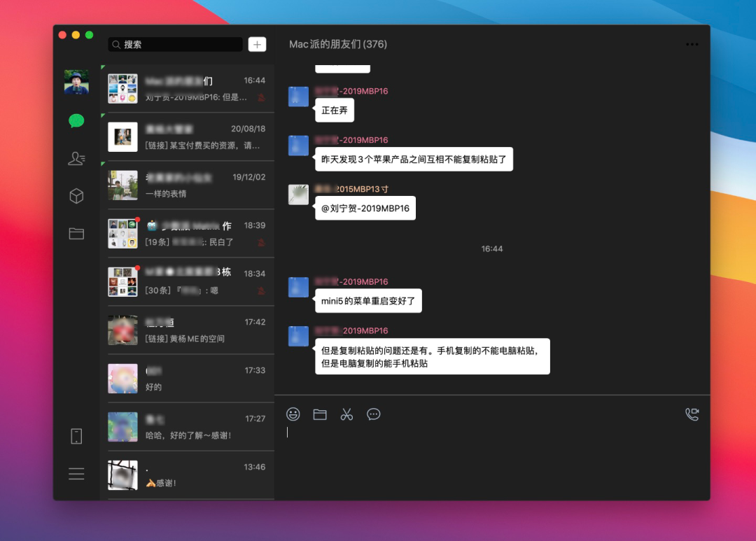Click the avatar of the 2015MBP13寸 sender
The height and width of the screenshot is (541, 756).
pos(298,195)
